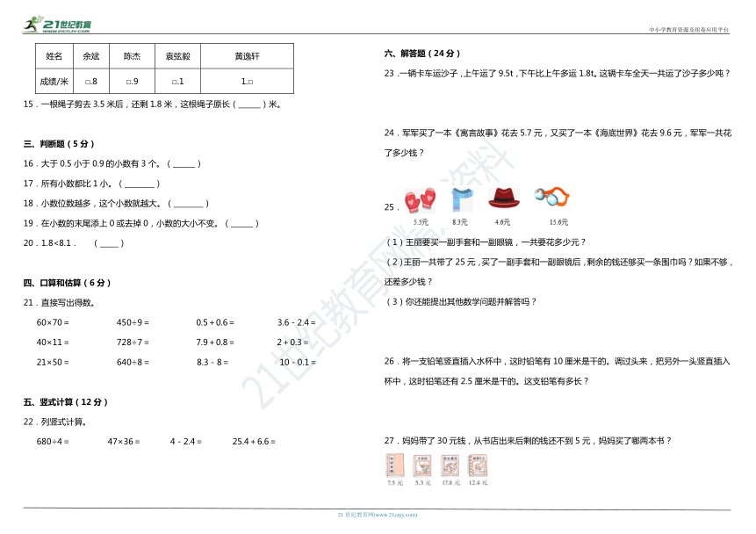
Task: Click the answer blank after 1.8<8.1
Action: tap(109, 243)
